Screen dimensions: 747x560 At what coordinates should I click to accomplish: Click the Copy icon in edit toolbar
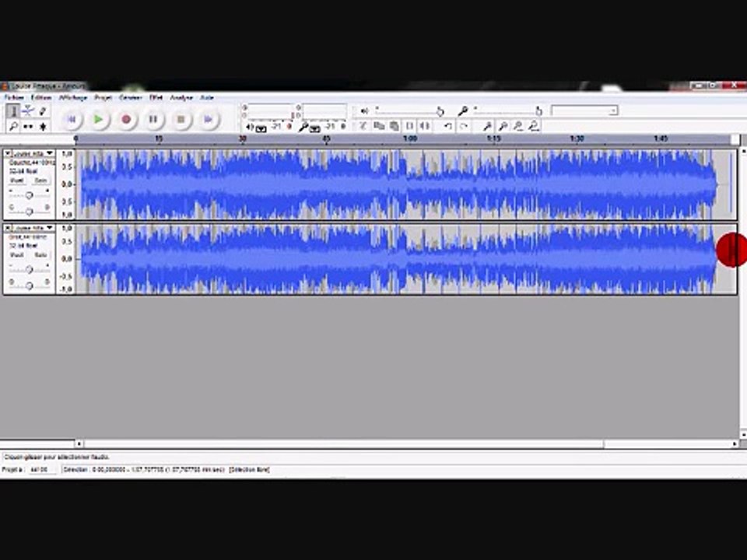pos(379,126)
